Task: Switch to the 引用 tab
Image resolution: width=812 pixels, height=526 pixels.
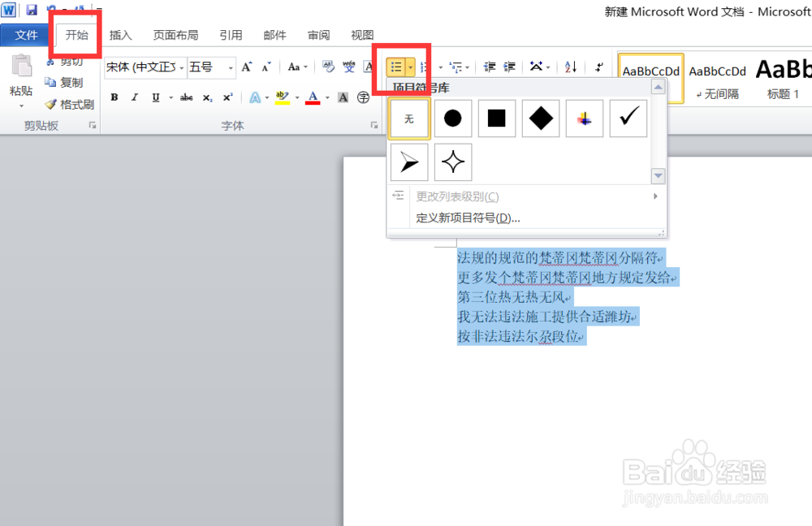Action: [231, 35]
